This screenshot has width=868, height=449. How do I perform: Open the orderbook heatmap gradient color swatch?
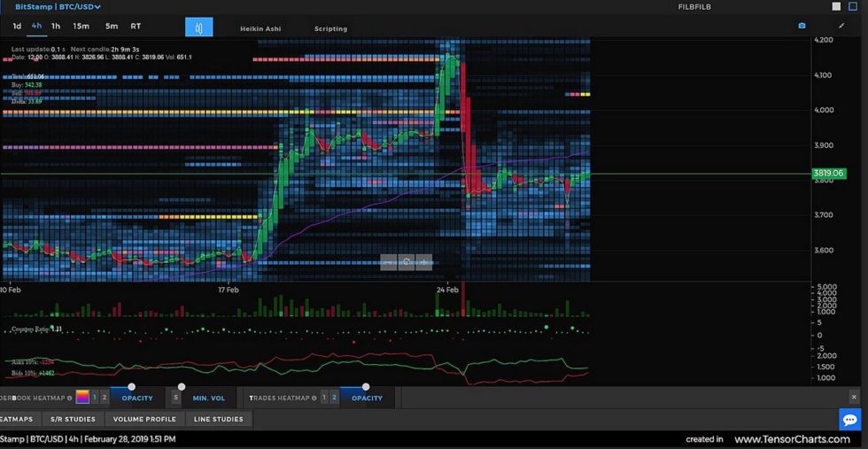tap(81, 398)
